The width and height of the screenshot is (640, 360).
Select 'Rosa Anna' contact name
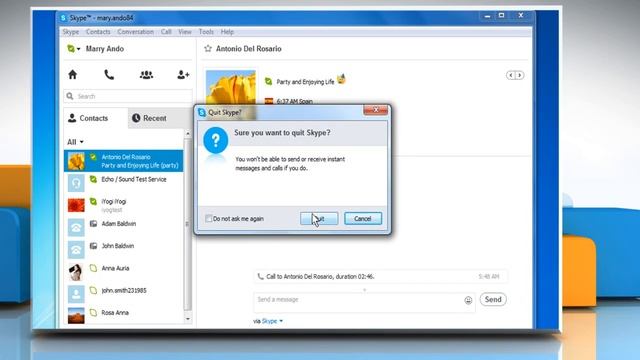point(115,313)
